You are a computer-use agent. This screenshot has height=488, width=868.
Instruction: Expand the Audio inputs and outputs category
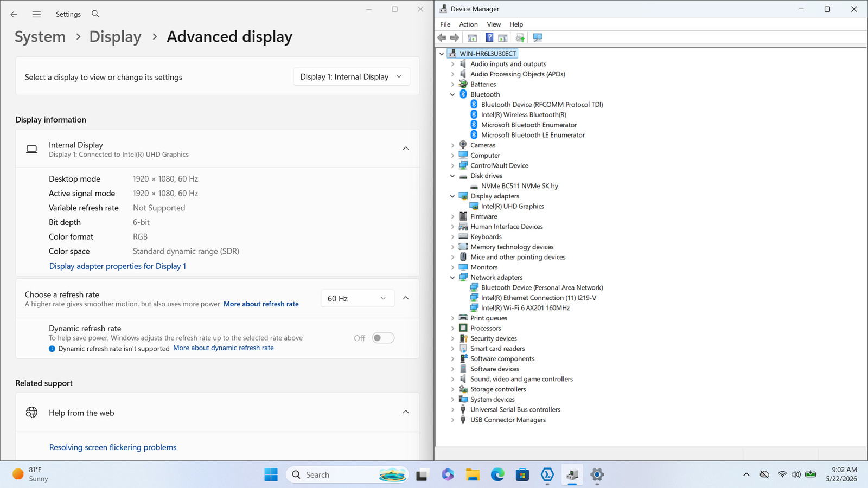pyautogui.click(x=452, y=64)
